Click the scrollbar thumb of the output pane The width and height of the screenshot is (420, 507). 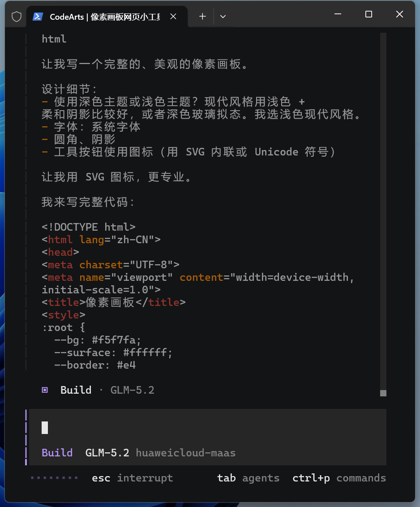point(383,393)
